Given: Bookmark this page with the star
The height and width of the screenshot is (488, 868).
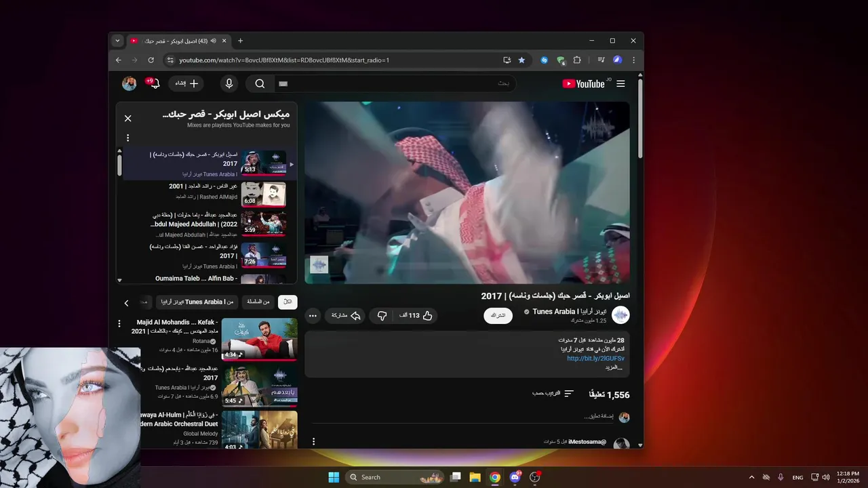Looking at the screenshot, I should click(x=521, y=60).
